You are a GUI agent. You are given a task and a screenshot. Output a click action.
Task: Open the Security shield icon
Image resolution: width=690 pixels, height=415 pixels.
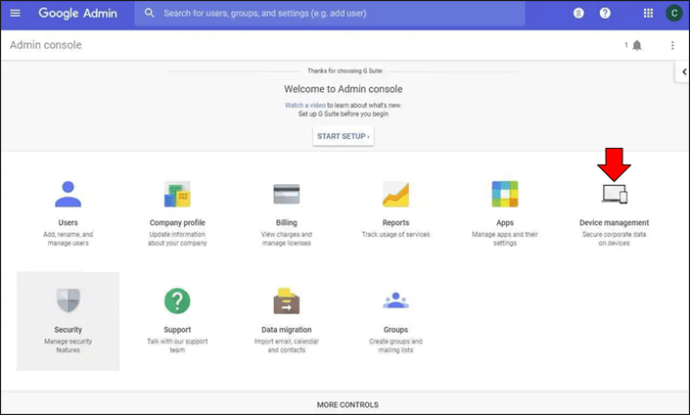pyautogui.click(x=68, y=300)
